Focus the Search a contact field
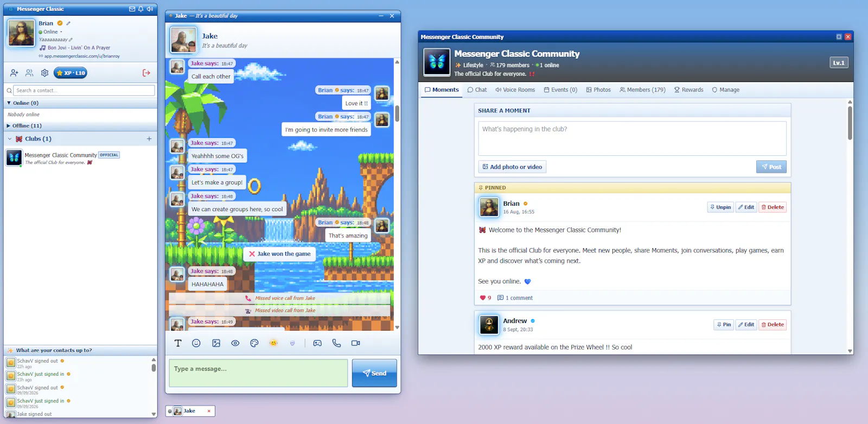The image size is (868, 424). tap(84, 91)
